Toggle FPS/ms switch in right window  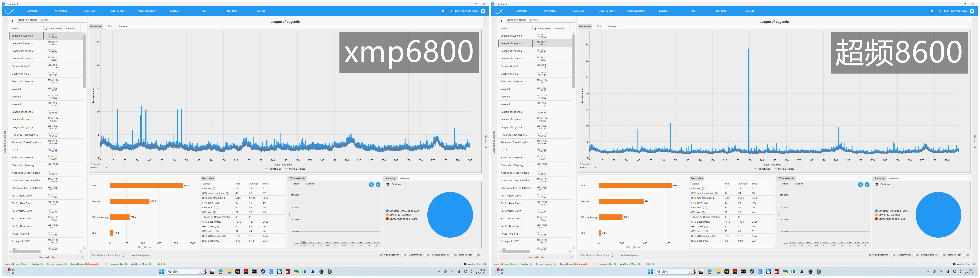click(633, 247)
